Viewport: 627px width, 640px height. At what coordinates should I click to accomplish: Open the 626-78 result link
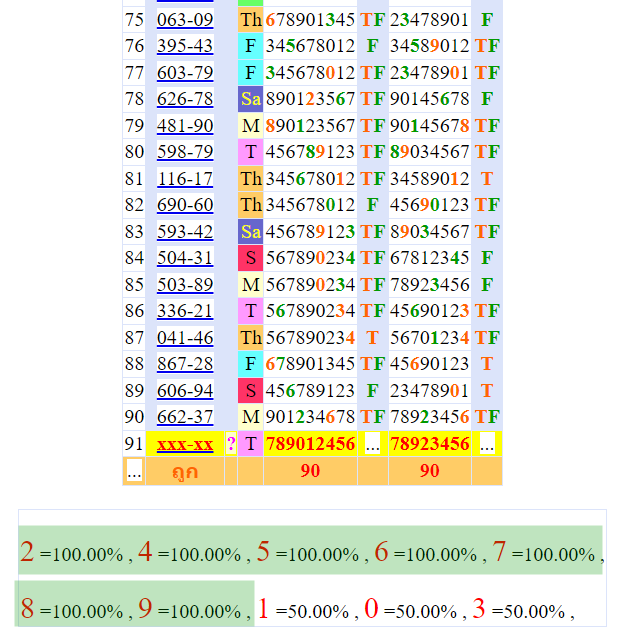click(185, 99)
